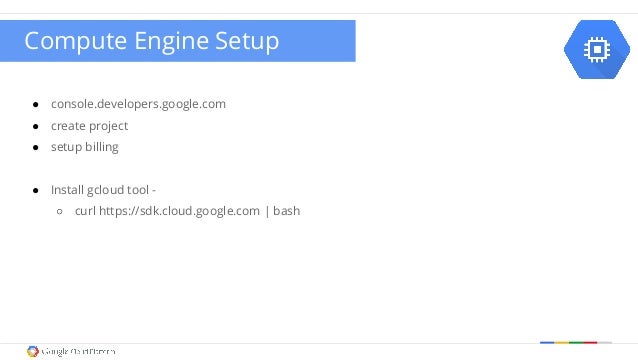
Task: Click the yellow segment of the footer color bar
Action: point(562,343)
